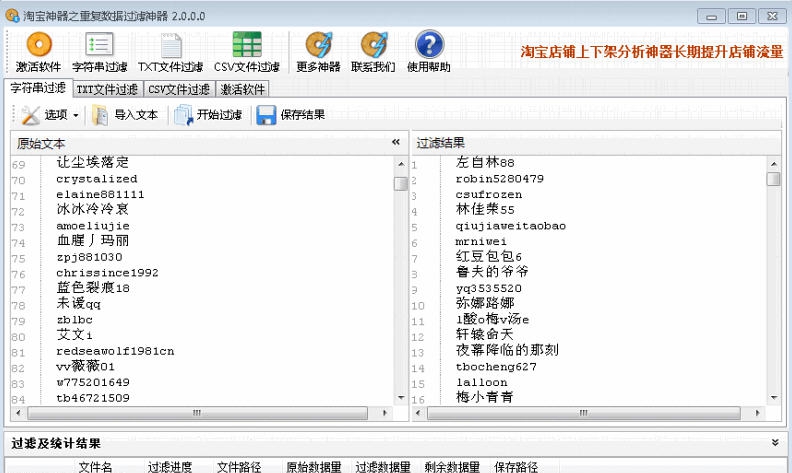
Task: Click horizontal scrollbar thumb in 原始文本 panel
Action: (x=197, y=413)
